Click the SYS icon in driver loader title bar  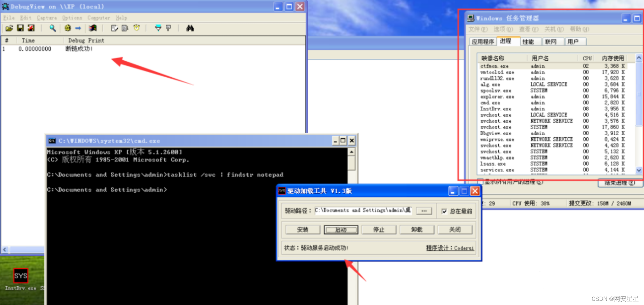282,191
